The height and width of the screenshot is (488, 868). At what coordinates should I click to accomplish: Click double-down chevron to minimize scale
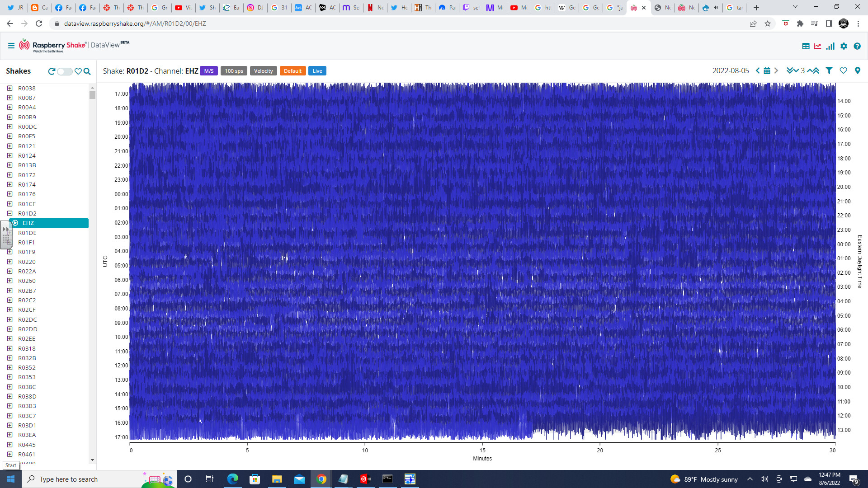click(x=790, y=70)
